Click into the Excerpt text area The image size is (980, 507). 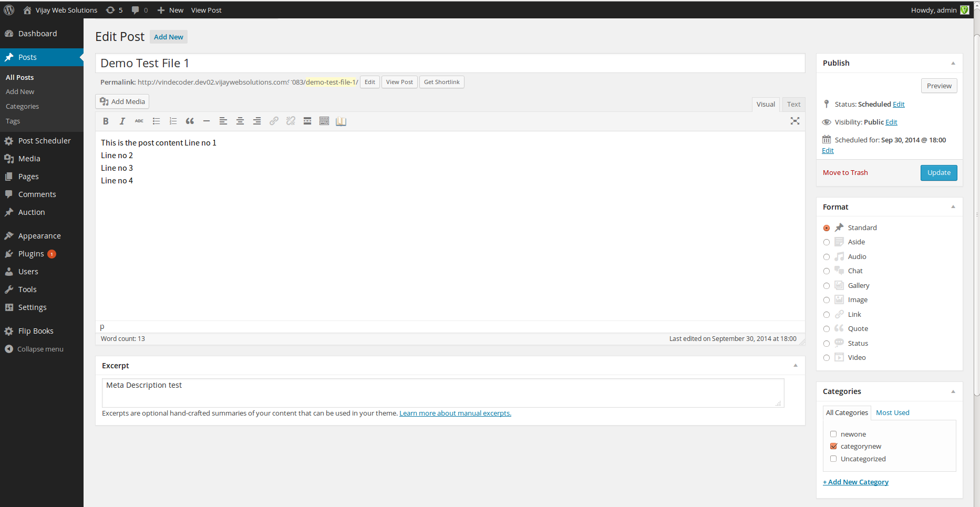pos(443,393)
